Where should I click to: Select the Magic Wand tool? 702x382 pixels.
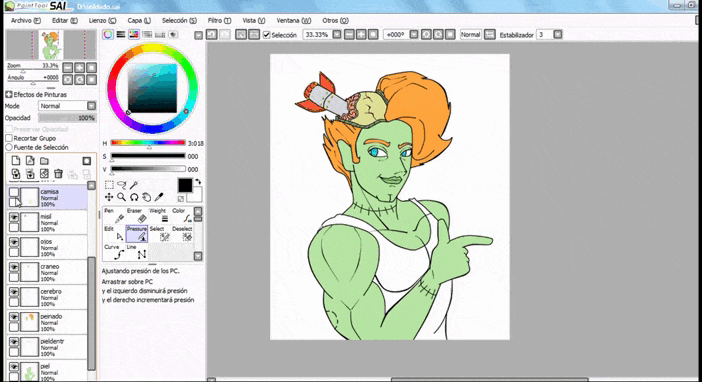click(x=133, y=185)
